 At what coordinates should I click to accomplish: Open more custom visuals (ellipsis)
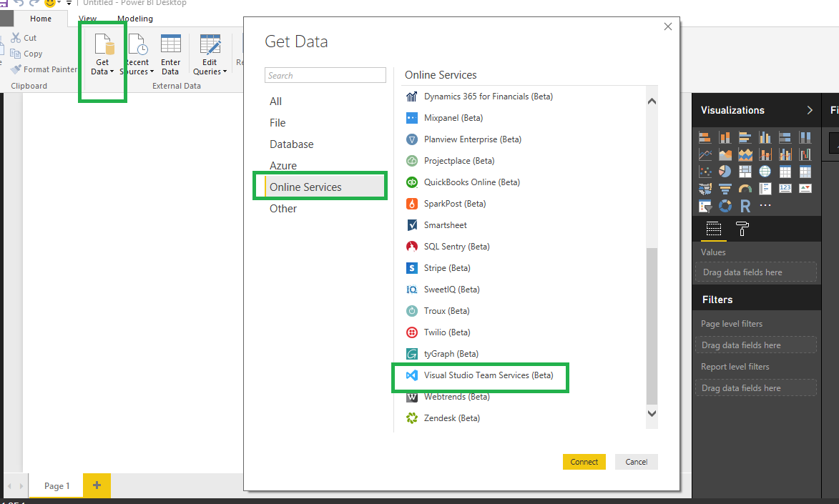tap(765, 205)
